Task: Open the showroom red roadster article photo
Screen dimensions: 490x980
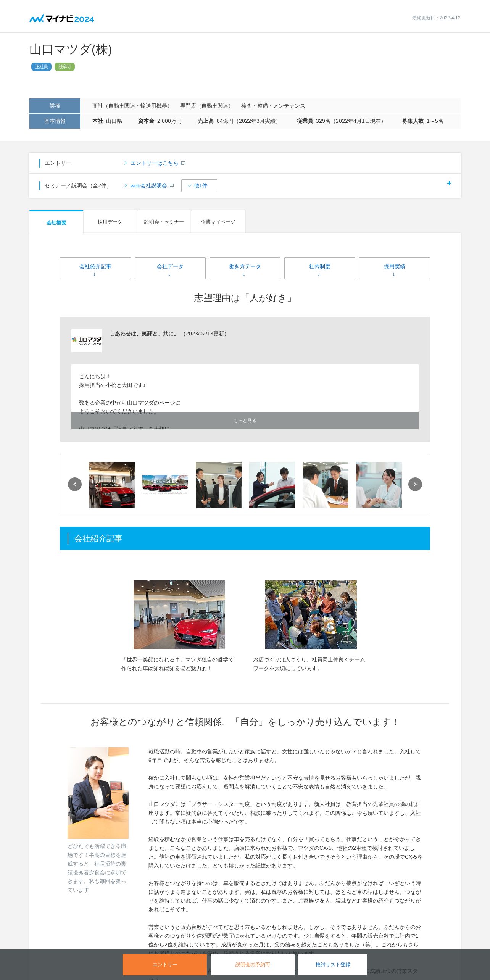Action: point(179,615)
